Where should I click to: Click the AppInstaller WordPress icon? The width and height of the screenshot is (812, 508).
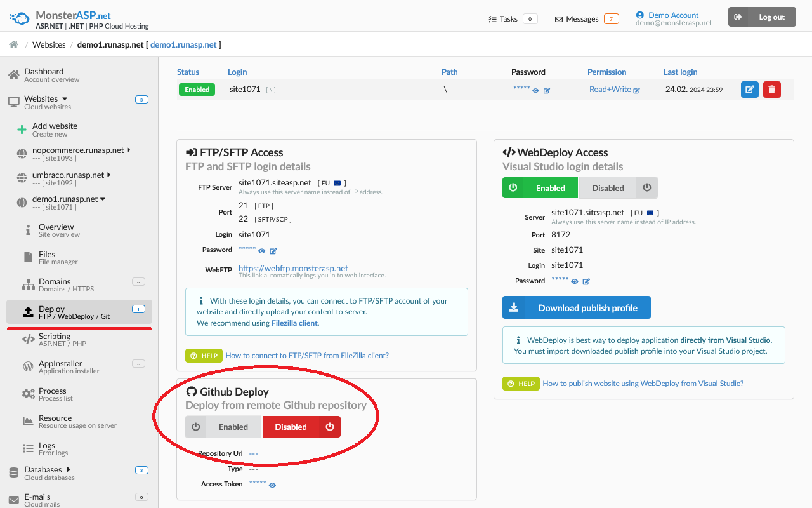click(28, 366)
